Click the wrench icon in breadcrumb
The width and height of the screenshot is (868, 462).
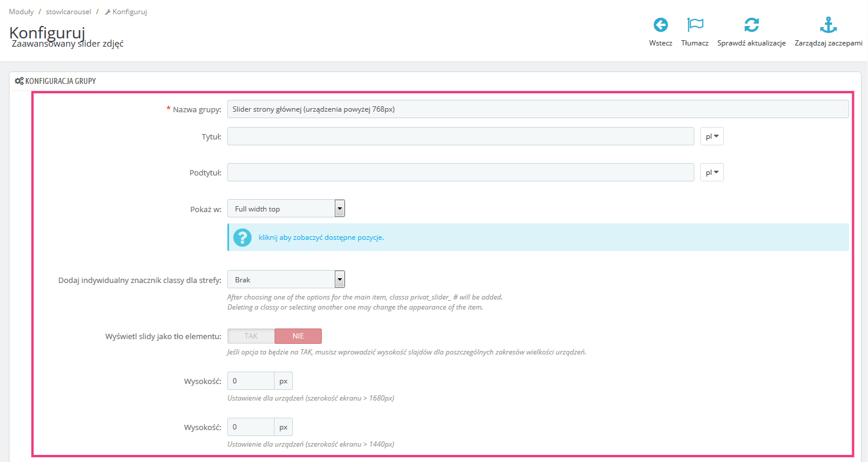coord(107,12)
